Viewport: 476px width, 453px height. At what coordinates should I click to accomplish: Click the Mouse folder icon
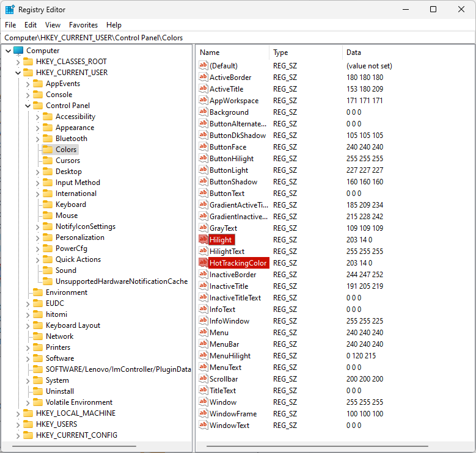(x=48, y=216)
